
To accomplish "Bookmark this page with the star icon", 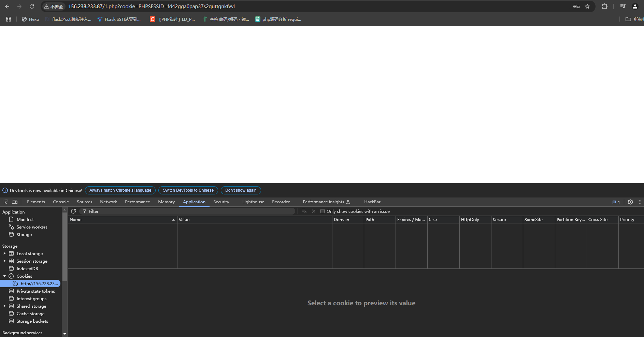I will pos(587,6).
